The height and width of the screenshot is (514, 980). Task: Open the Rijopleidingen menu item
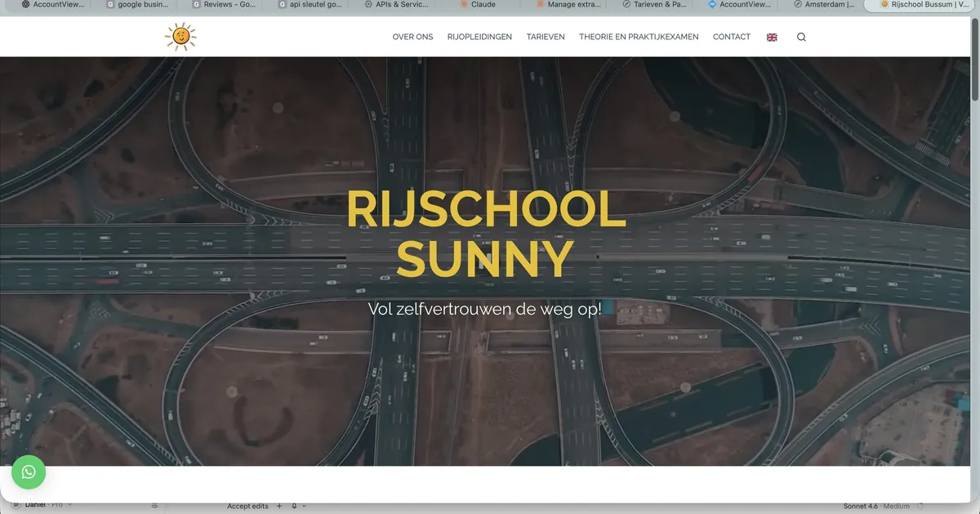coord(480,37)
